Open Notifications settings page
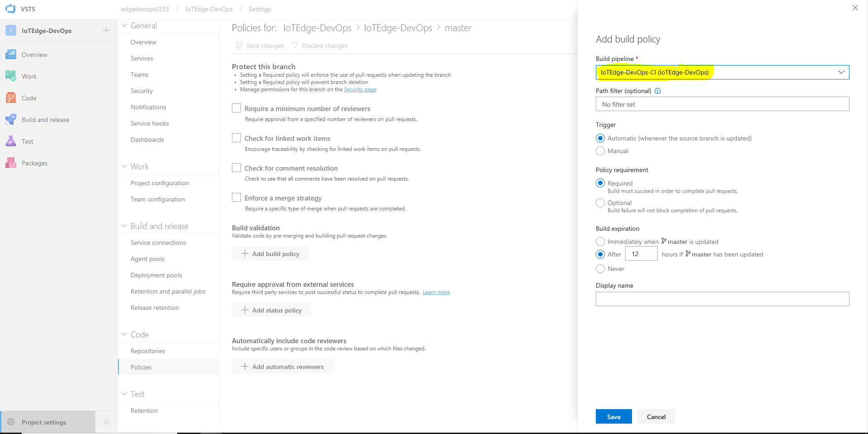The width and height of the screenshot is (868, 434). 148,107
